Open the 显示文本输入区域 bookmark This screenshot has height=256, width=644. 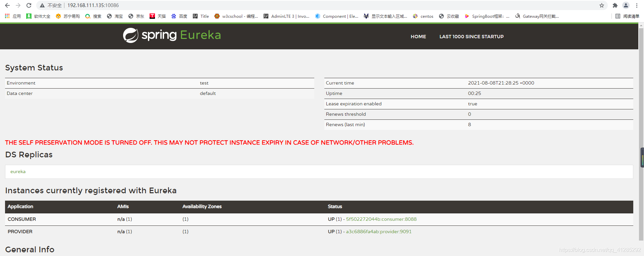coord(385,16)
